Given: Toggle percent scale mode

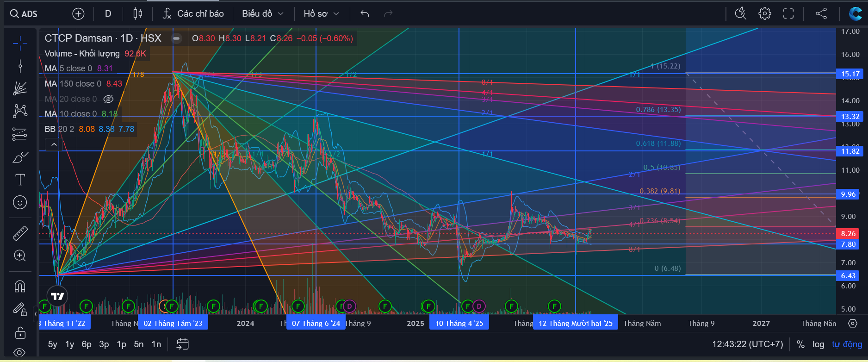Looking at the screenshot, I should tap(800, 344).
